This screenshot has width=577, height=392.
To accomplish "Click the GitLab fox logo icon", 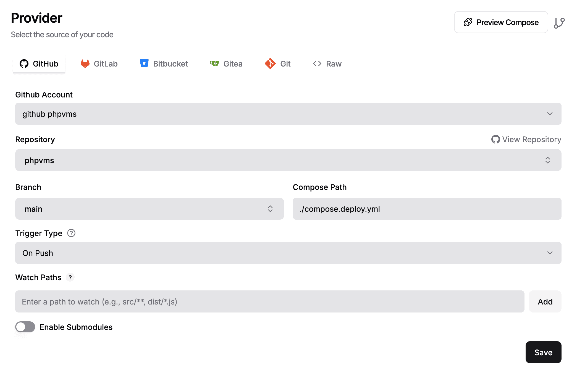I will click(x=85, y=63).
